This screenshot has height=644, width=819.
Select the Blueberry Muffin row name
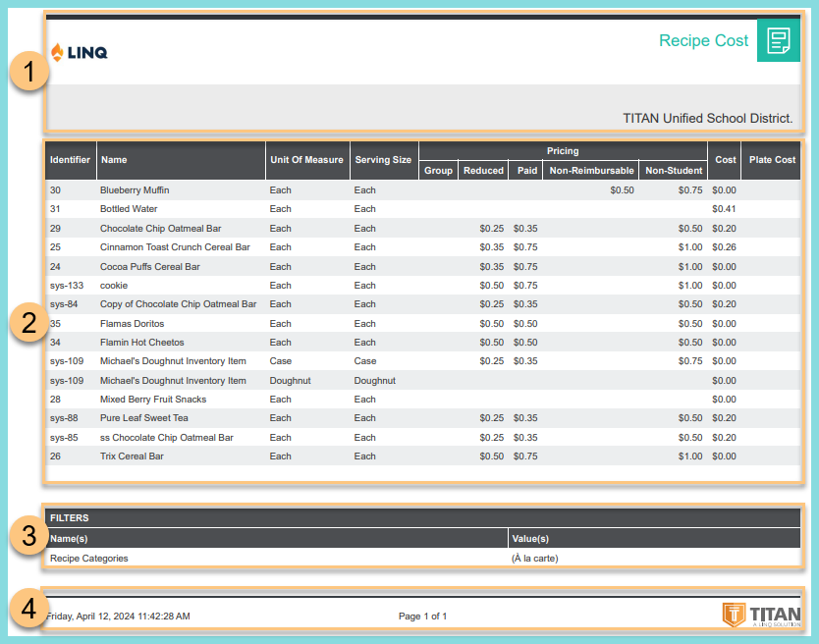[136, 190]
